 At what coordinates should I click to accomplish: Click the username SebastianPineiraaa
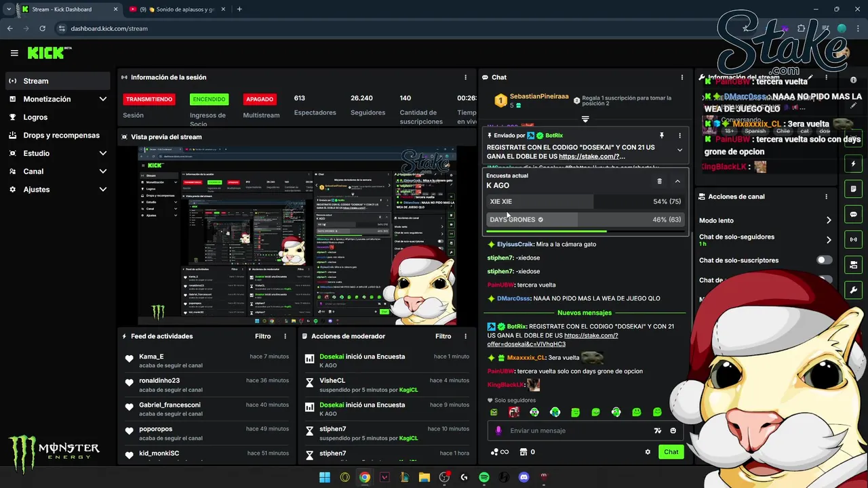[x=539, y=97]
